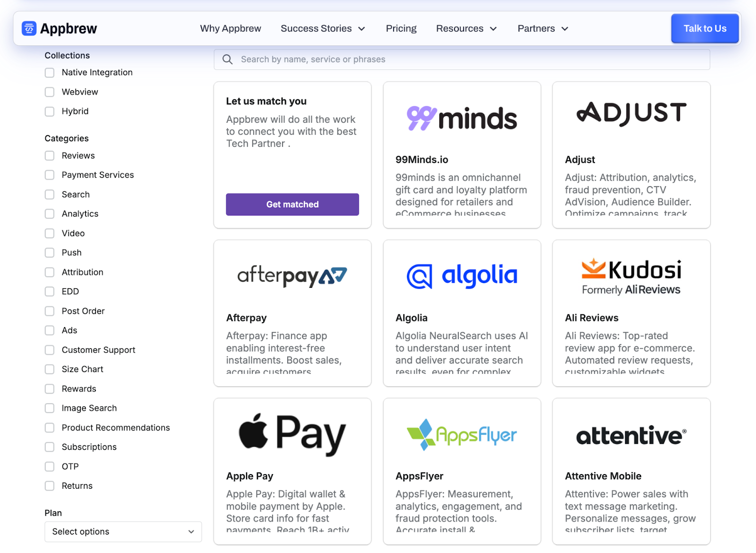The height and width of the screenshot is (553, 756).
Task: Tick the Push checkbox
Action: [x=50, y=253]
